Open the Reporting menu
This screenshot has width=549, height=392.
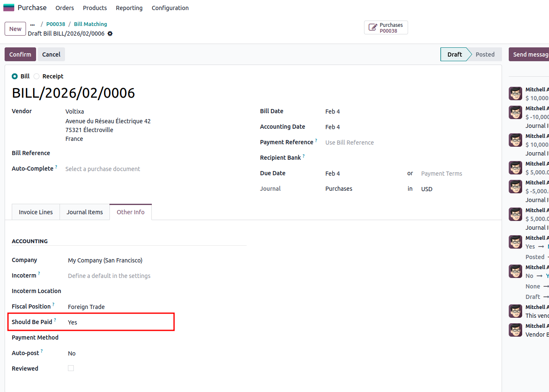tap(129, 8)
